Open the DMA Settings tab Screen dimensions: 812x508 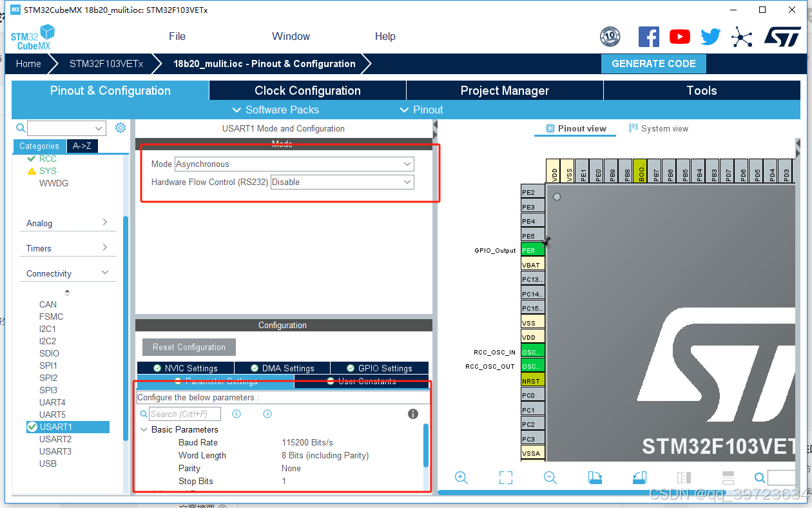click(282, 368)
